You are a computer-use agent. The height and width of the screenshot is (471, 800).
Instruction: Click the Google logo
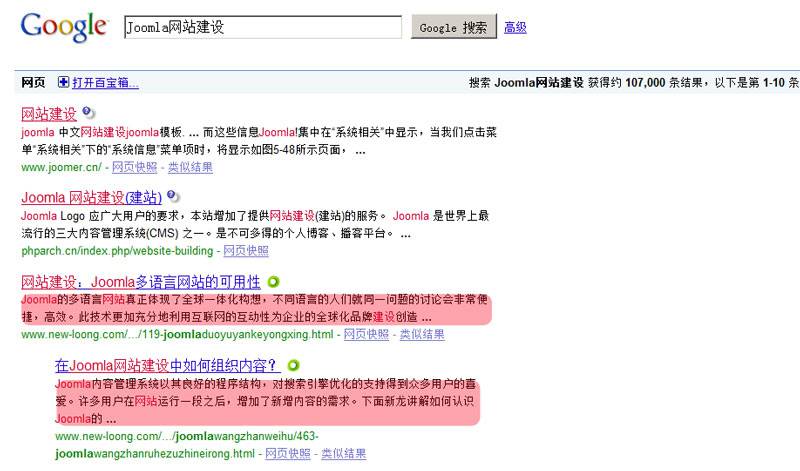pyautogui.click(x=64, y=27)
